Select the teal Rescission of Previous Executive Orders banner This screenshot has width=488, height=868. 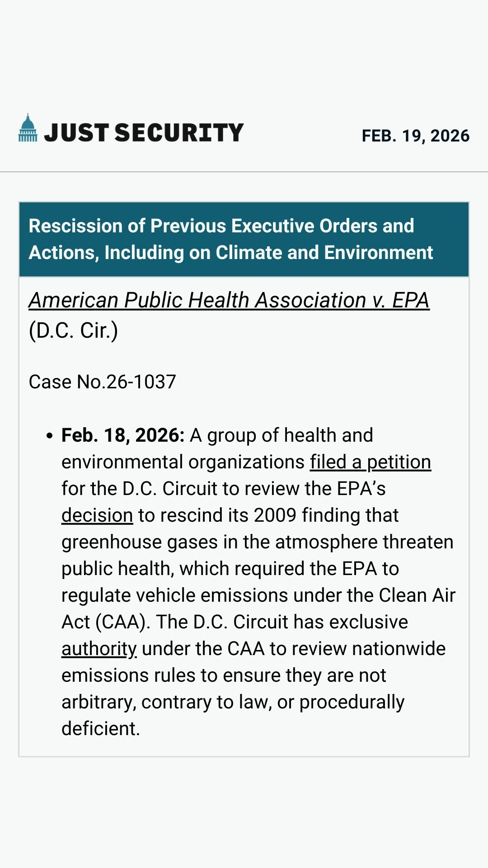244,239
